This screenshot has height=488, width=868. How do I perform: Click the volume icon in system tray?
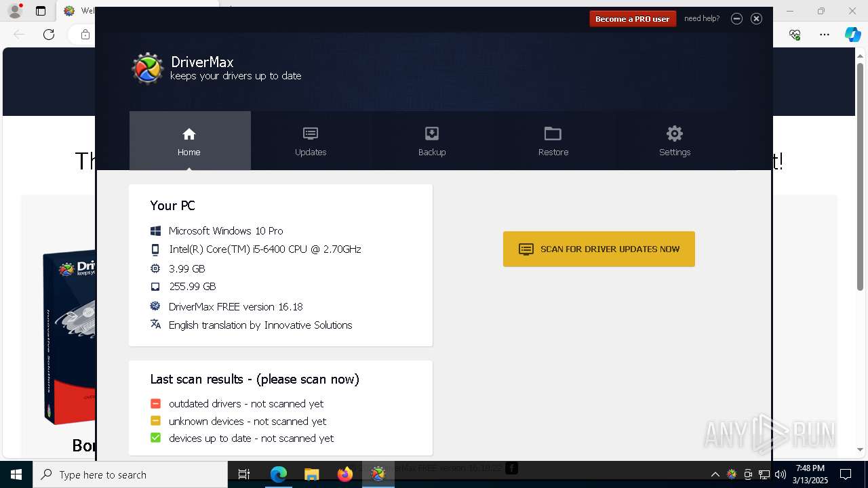pyautogui.click(x=781, y=474)
